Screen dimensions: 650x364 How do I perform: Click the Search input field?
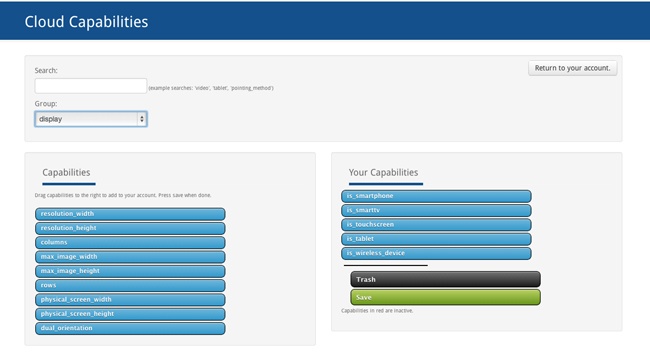point(91,86)
